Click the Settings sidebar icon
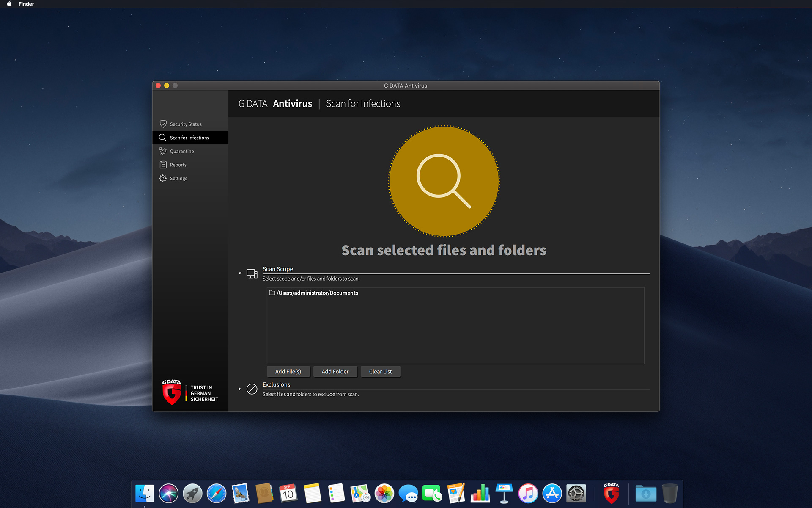812x508 pixels. click(x=162, y=179)
